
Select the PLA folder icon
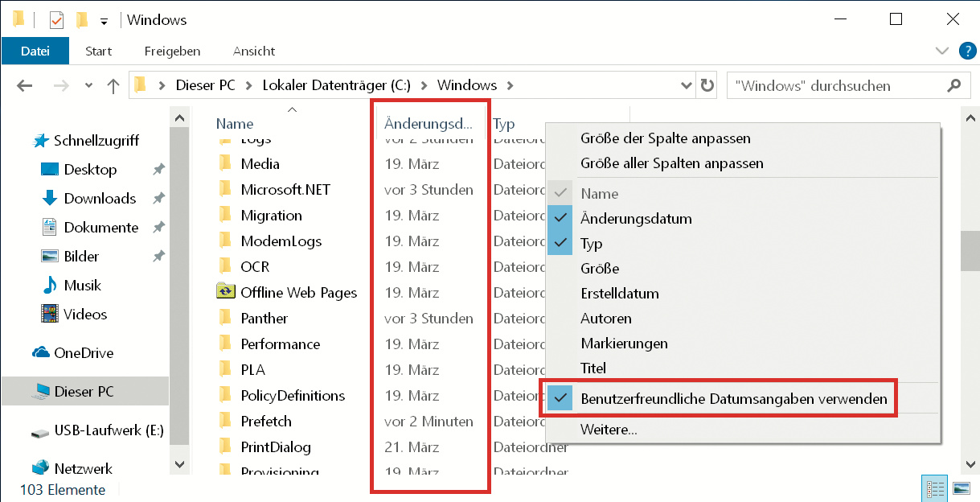pyautogui.click(x=225, y=369)
